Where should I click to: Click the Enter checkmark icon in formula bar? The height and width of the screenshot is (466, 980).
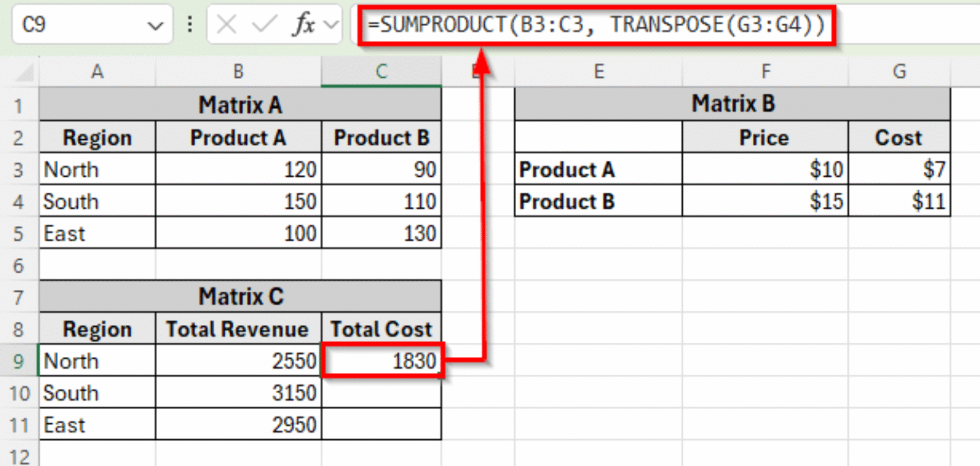tap(264, 25)
